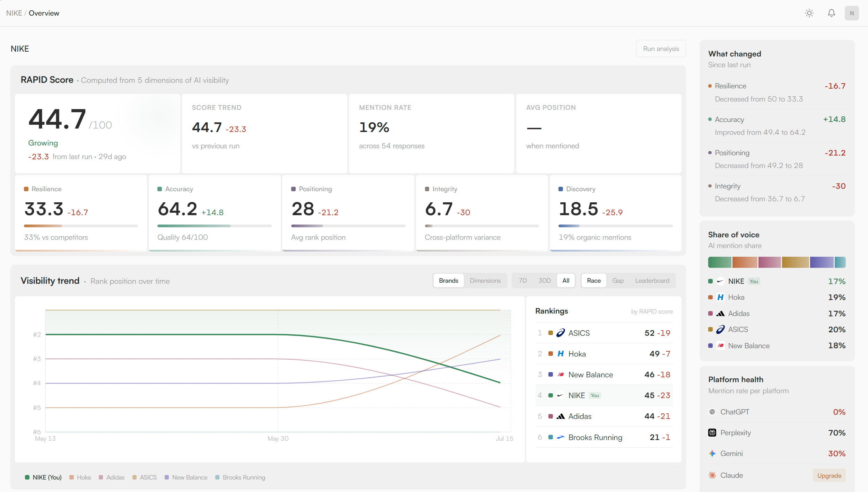
Task: Click the New Balance logo in Rankings
Action: pyautogui.click(x=561, y=375)
